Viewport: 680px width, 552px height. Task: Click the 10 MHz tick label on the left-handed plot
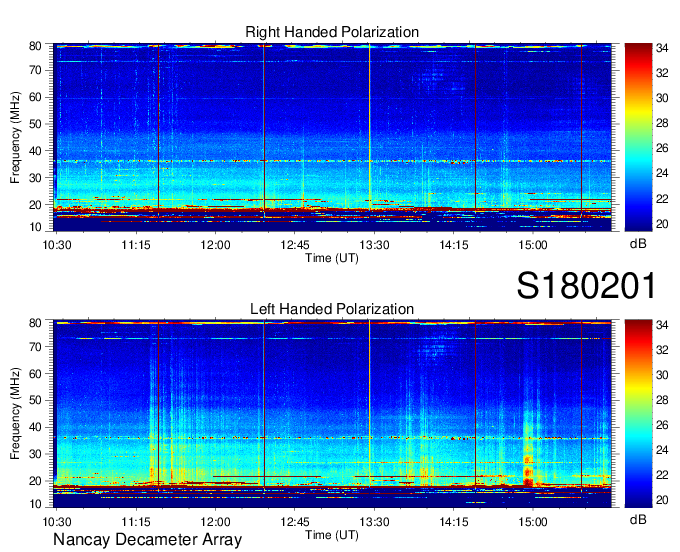point(35,504)
